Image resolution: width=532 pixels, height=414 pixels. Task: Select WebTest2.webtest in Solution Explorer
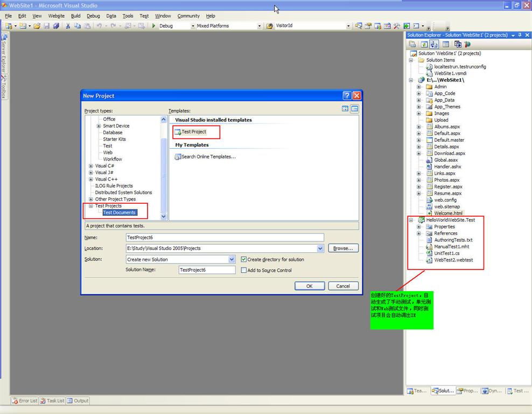(453, 260)
